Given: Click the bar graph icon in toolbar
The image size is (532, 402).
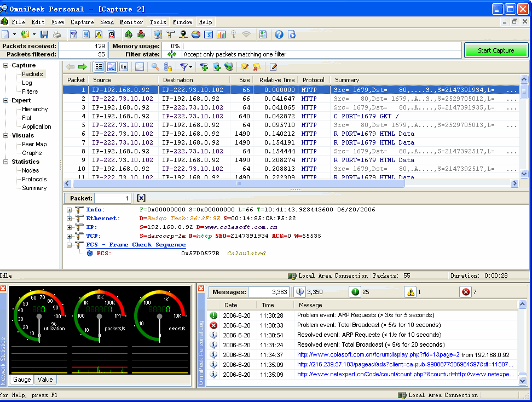Looking at the screenshot, I should [221, 35].
